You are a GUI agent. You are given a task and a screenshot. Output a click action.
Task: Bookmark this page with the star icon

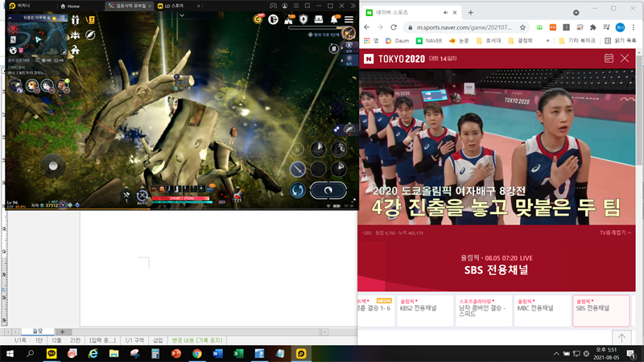tap(522, 27)
